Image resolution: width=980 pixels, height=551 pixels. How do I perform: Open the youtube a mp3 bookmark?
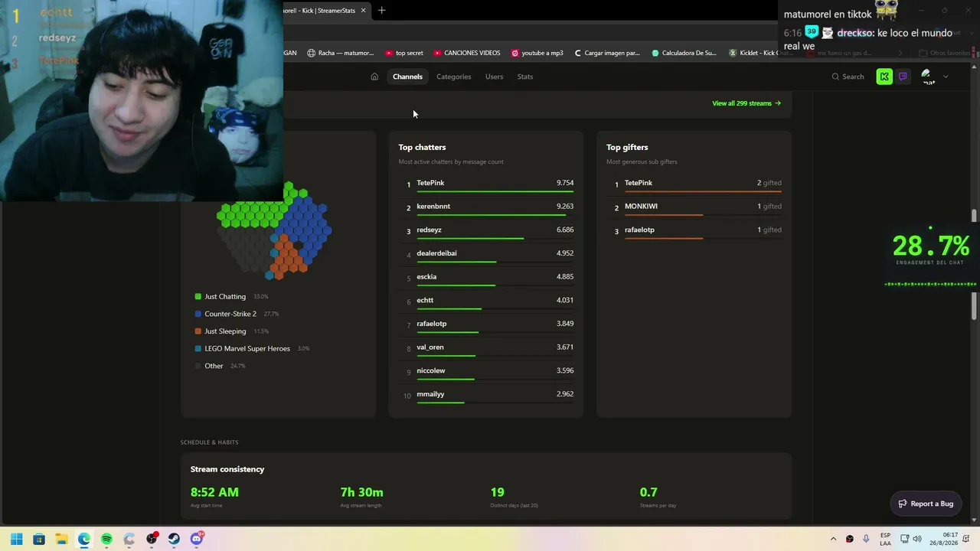(537, 53)
